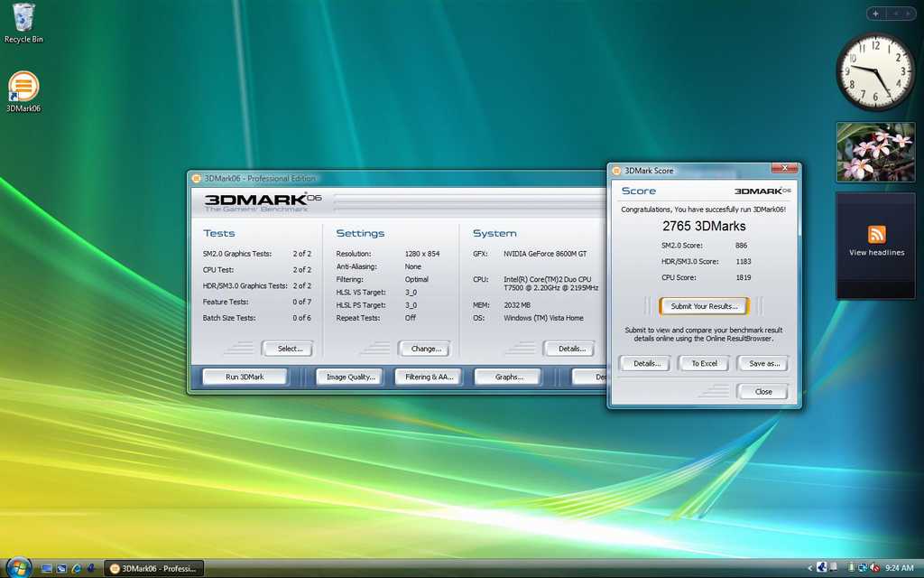The width and height of the screenshot is (924, 578).
Task: Click the 3DMark06 logo in main window
Action: pos(263,201)
